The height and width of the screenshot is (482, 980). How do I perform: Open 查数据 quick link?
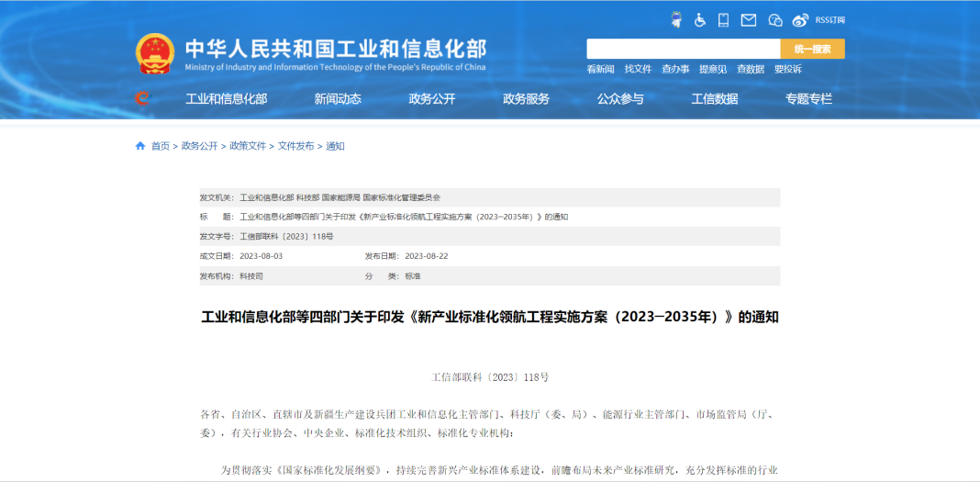(x=750, y=70)
